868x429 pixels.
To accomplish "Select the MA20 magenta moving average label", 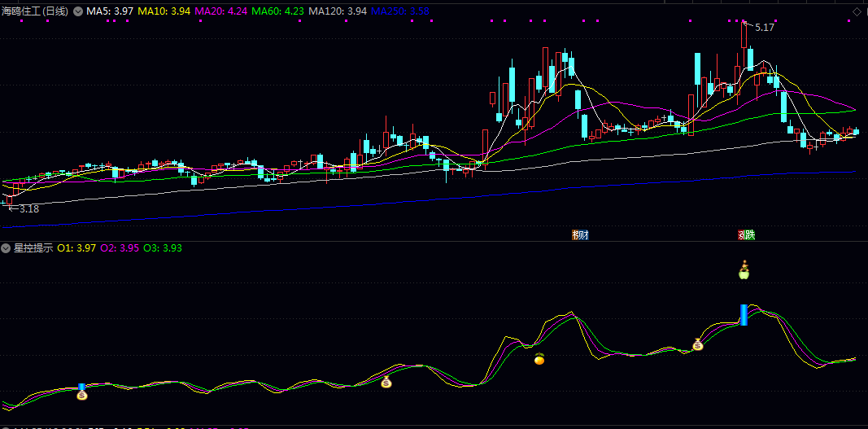I will (220, 11).
